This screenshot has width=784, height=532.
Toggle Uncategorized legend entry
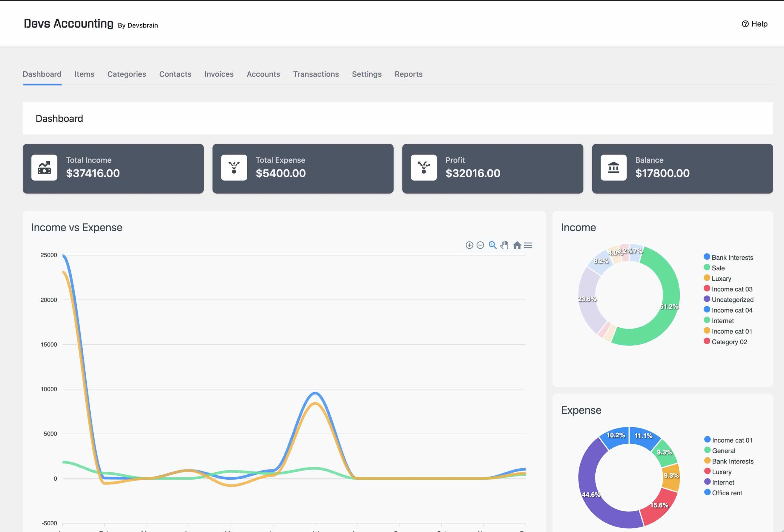(729, 300)
